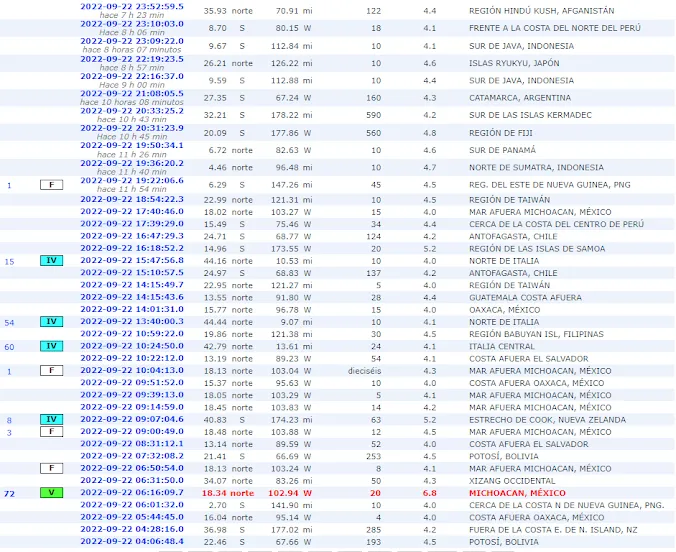Open the 2022-09-22 14:15:49.7 event link
Image resolution: width=676 pixels, height=552 pixels.
pos(132,285)
